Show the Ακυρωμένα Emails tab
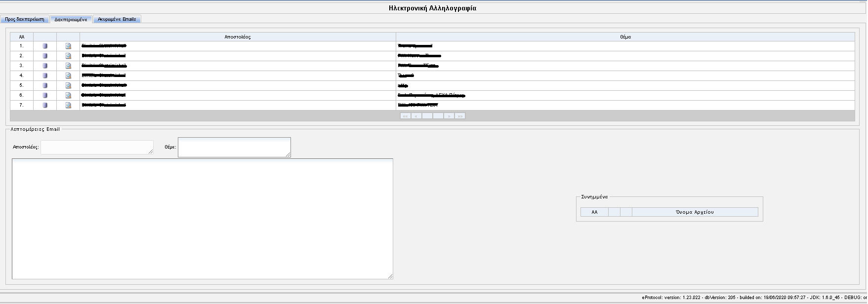Viewport: 868px width, 304px height. (x=117, y=19)
